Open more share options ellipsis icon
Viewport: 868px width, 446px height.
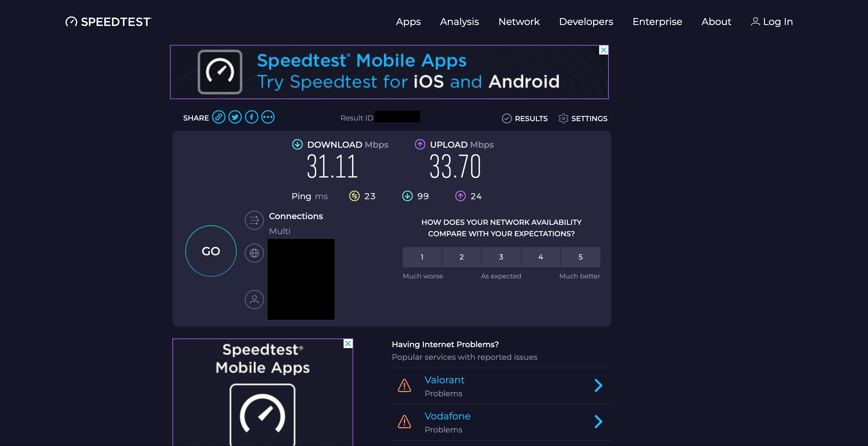pos(268,117)
